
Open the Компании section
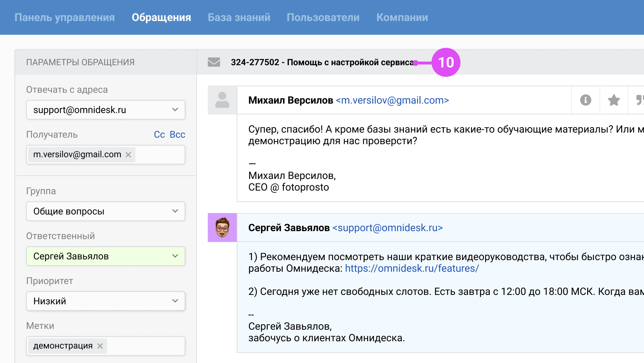pyautogui.click(x=402, y=17)
